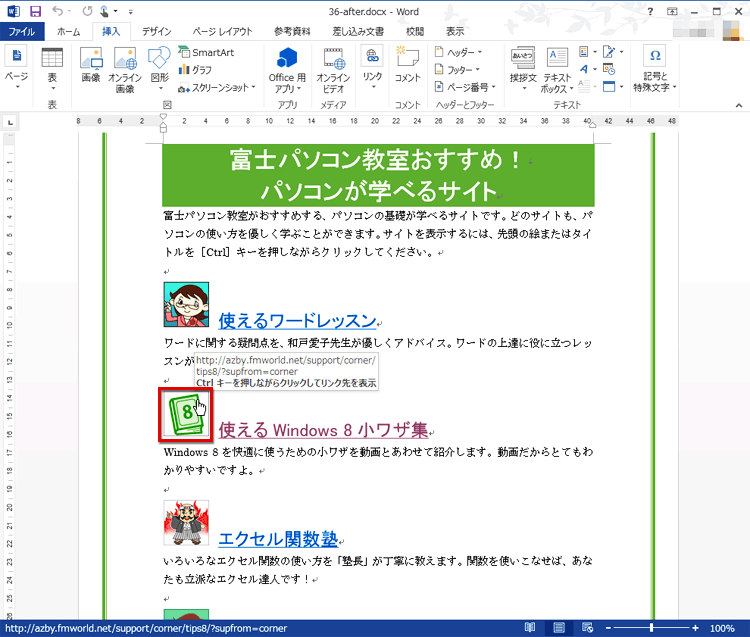Image resolution: width=750 pixels, height=637 pixels.
Task: Toggle touch/mouse mode icon
Action: click(x=104, y=11)
